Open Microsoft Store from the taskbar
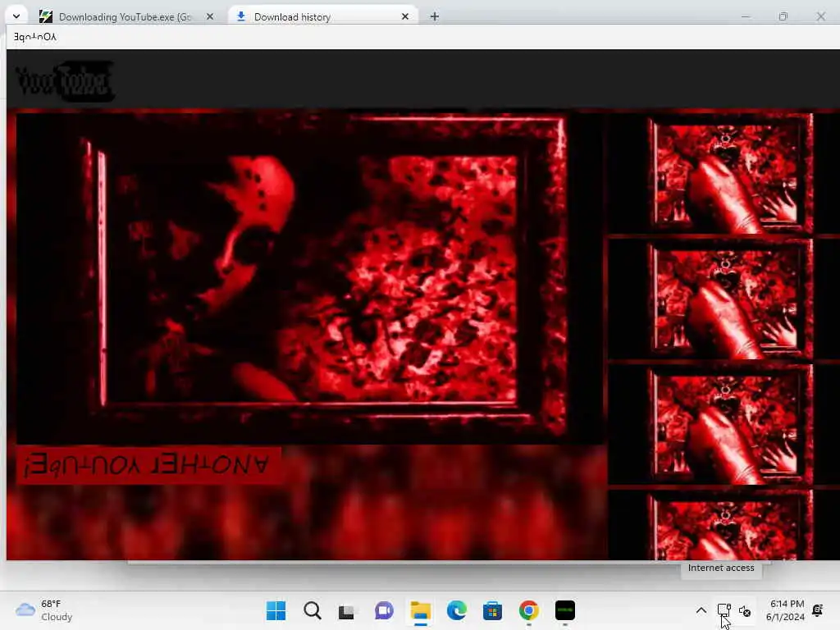The height and width of the screenshot is (630, 840). tap(492, 610)
